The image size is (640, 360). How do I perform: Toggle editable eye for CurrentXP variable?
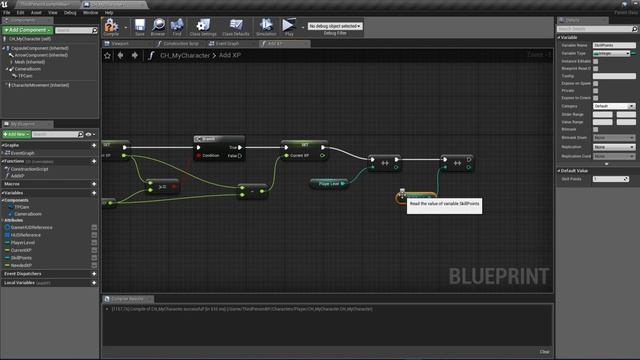tap(94, 250)
